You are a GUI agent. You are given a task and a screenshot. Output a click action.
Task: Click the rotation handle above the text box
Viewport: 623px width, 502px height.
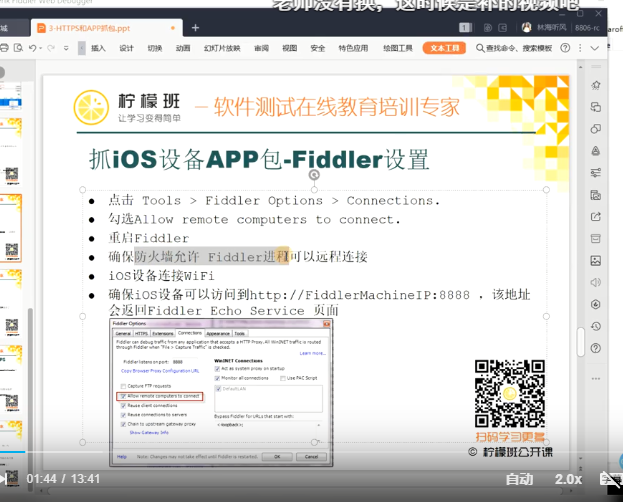point(314,175)
